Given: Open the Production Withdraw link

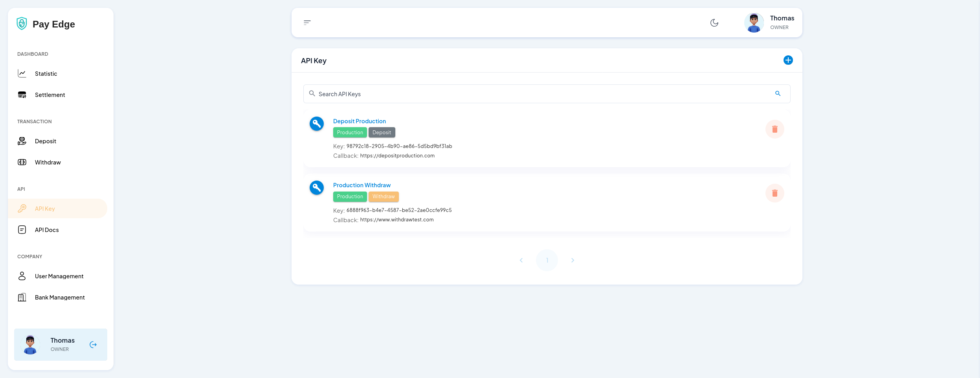Looking at the screenshot, I should (362, 185).
